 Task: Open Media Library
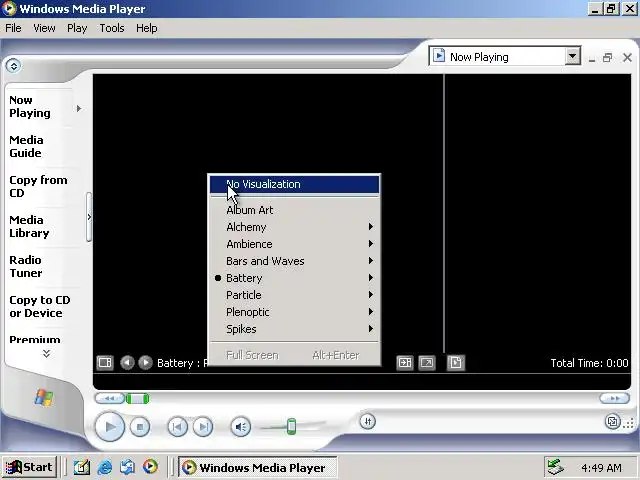(x=29, y=227)
